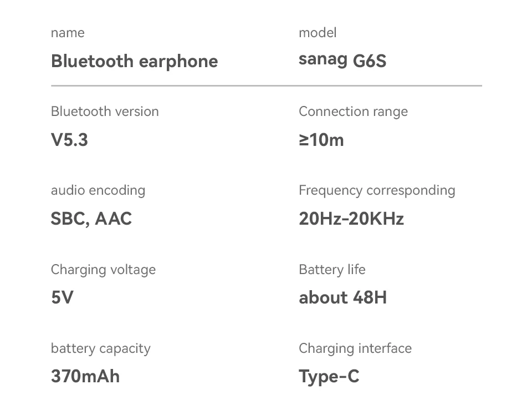This screenshot has width=532, height=420.
Task: Click the 'Frequency corresponding' label
Action: tap(377, 190)
